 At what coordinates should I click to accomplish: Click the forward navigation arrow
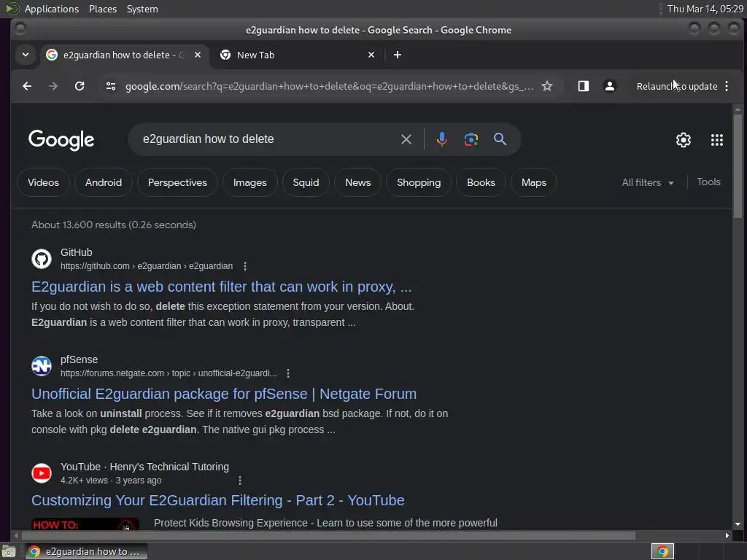53,86
